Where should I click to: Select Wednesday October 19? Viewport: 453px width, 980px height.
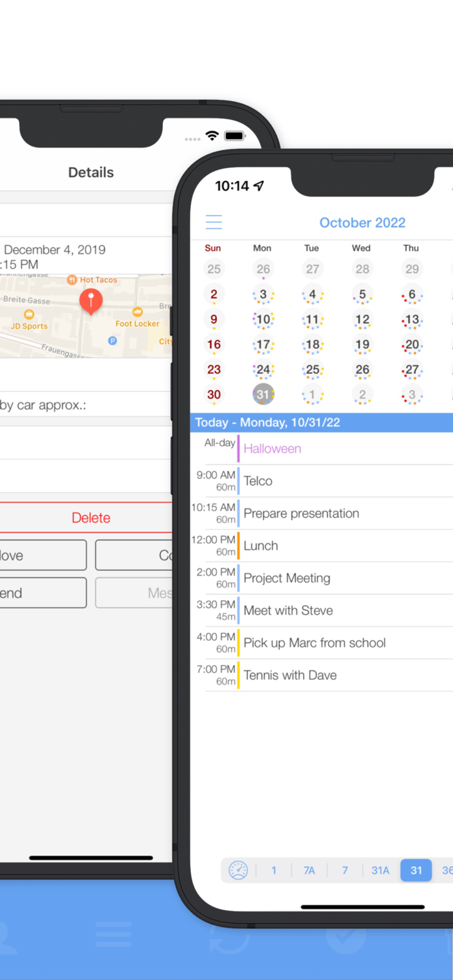(x=362, y=345)
